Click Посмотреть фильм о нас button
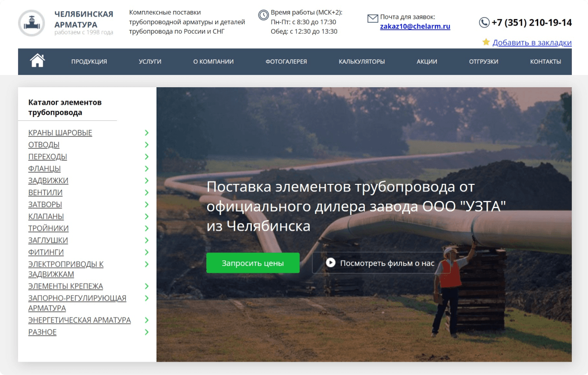The image size is (588, 375). [381, 263]
